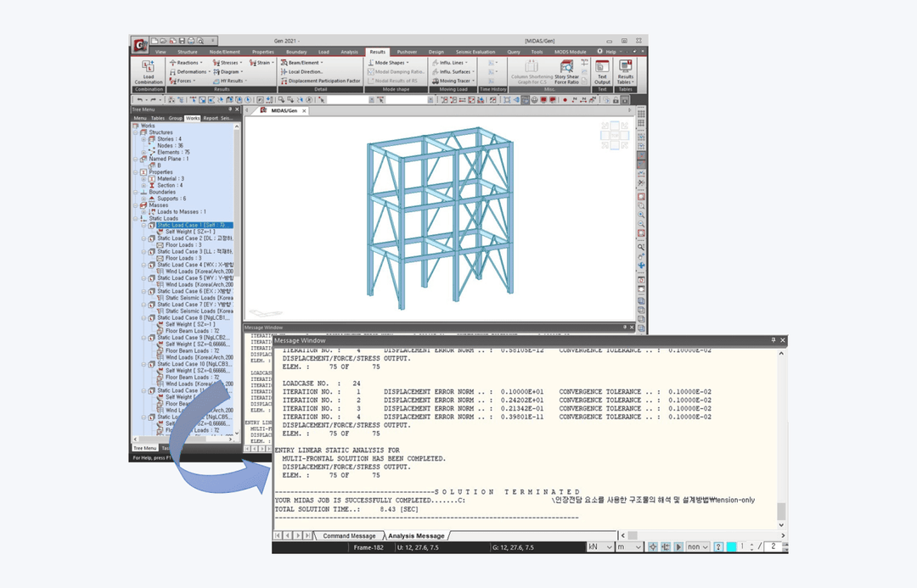Screen dimensions: 917x588
Task: Click the cyan color swatch in status bar
Action: [x=731, y=546]
